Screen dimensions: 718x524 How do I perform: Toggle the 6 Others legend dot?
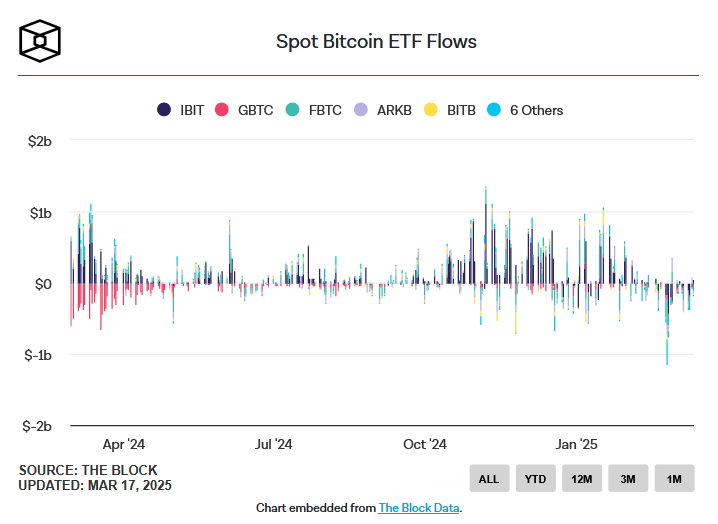(495, 110)
